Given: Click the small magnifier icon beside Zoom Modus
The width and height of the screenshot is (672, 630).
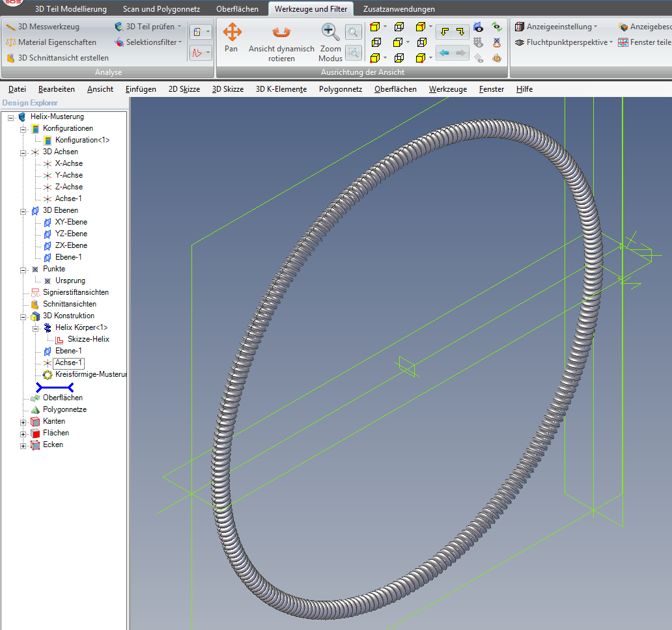Looking at the screenshot, I should point(353,32).
